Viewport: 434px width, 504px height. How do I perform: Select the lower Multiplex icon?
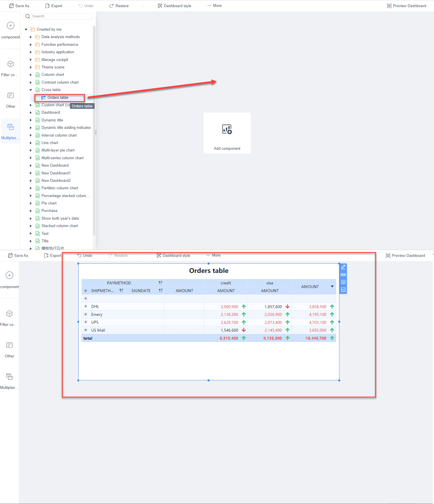pos(9,377)
